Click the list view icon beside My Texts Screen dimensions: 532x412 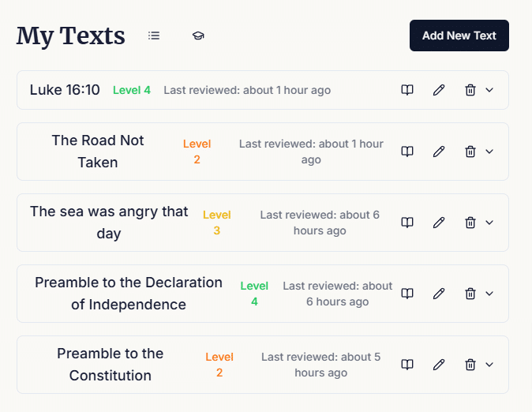154,36
